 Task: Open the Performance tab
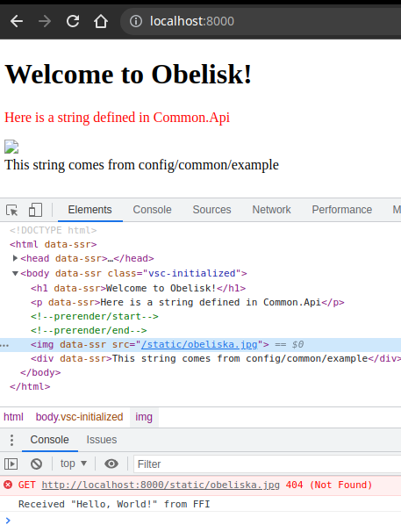pos(342,210)
